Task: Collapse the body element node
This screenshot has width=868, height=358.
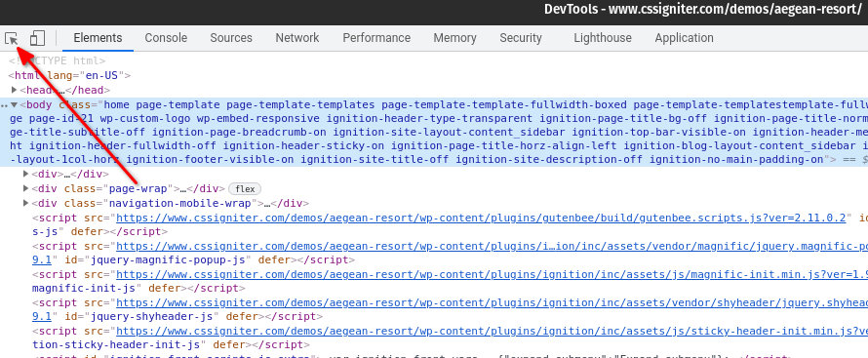Action: 15,104
